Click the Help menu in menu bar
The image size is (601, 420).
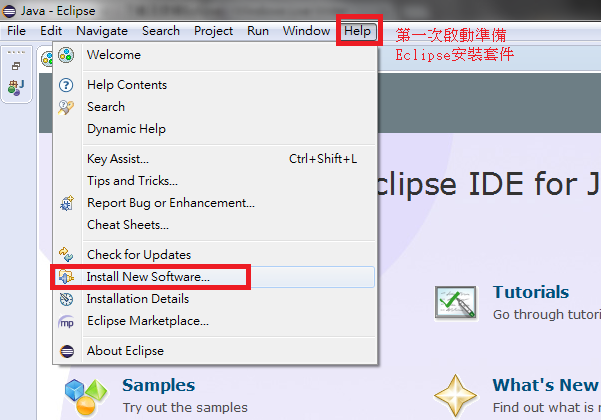click(x=357, y=31)
